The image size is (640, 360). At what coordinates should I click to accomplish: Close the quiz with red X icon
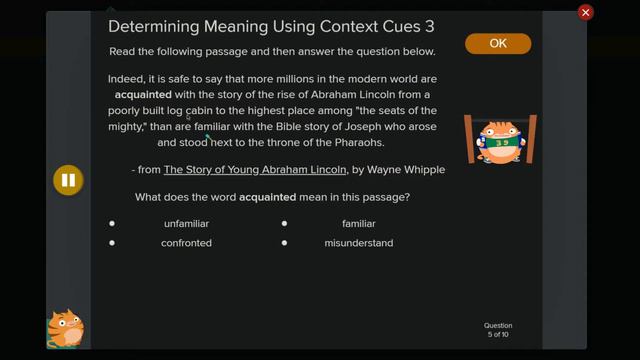pos(585,13)
